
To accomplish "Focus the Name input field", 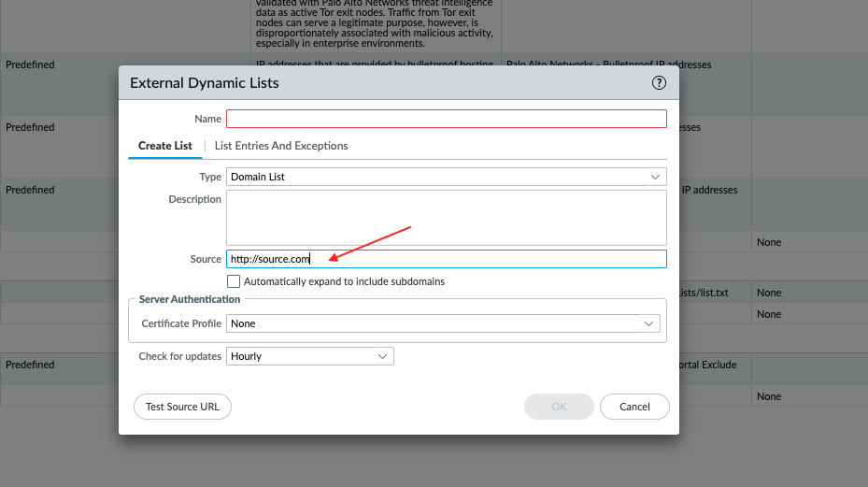I will pos(446,119).
